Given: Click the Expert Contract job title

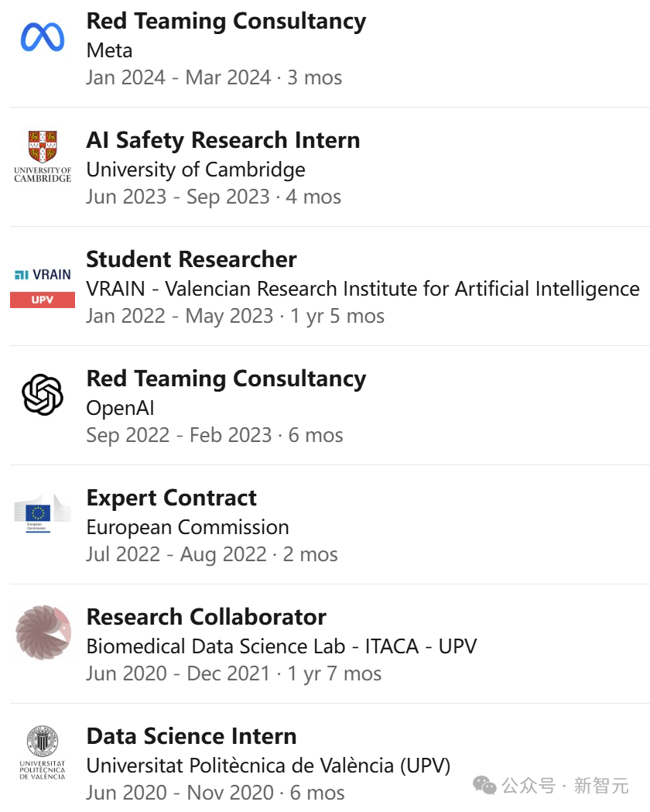Looking at the screenshot, I should tap(171, 498).
